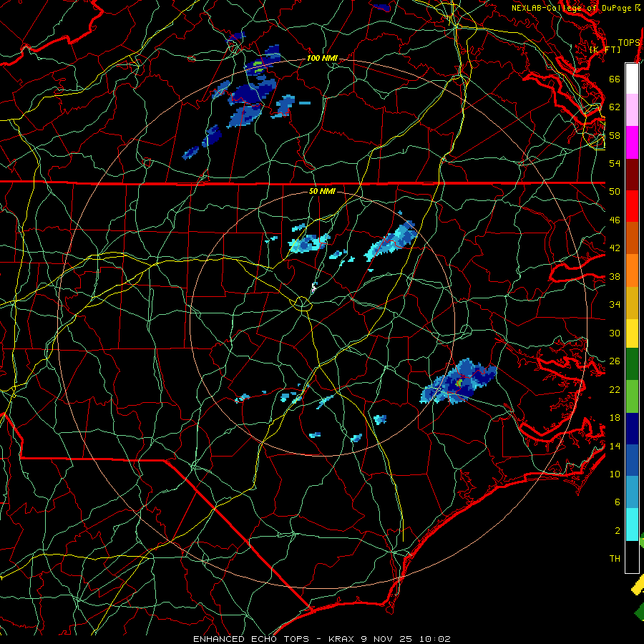Click the white swatch at top of legend
Viewport: 644px width, 644px height.
(x=632, y=79)
